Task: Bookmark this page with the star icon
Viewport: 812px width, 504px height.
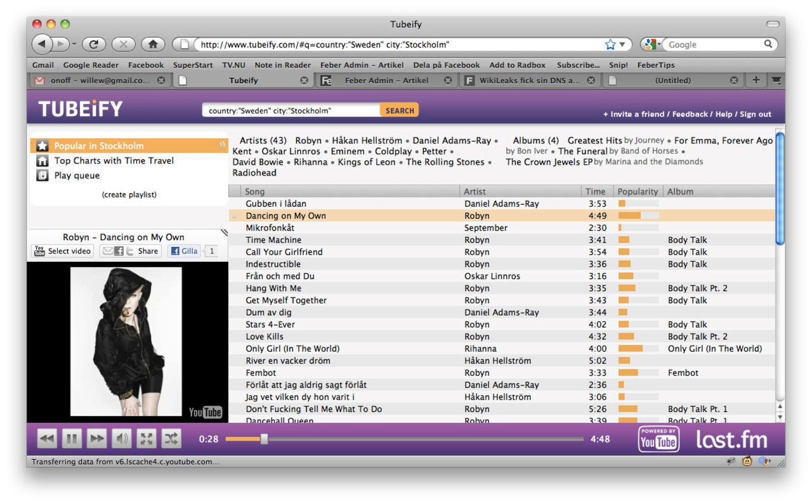Action: click(x=610, y=44)
